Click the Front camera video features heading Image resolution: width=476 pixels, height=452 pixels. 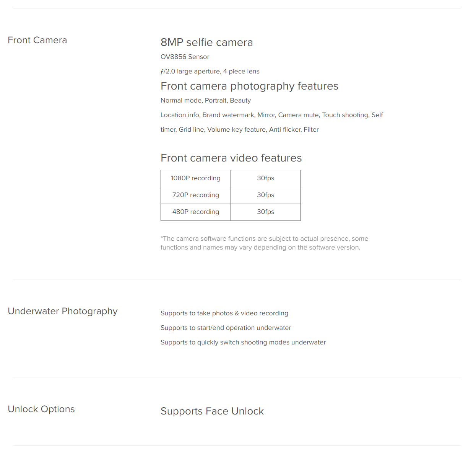click(231, 158)
